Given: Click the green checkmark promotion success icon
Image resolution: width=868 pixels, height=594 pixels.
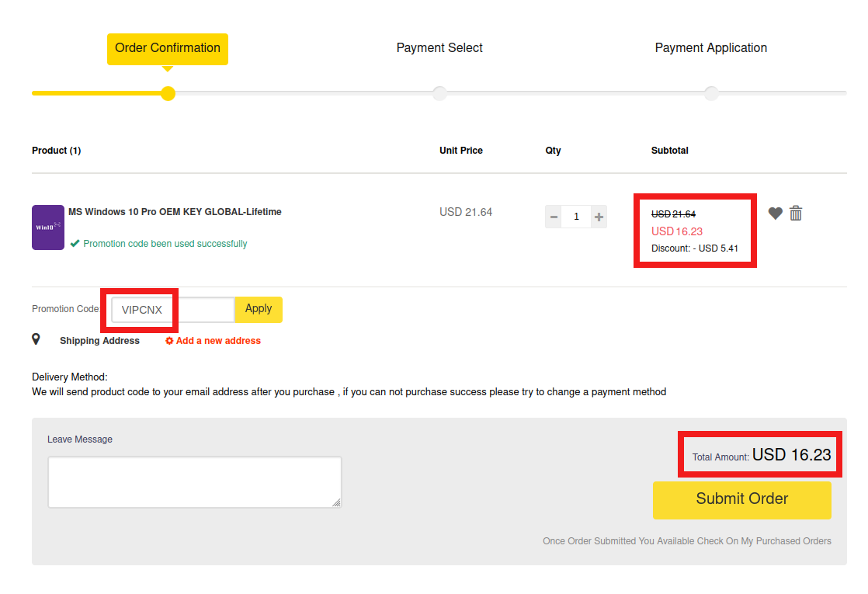Looking at the screenshot, I should (75, 244).
